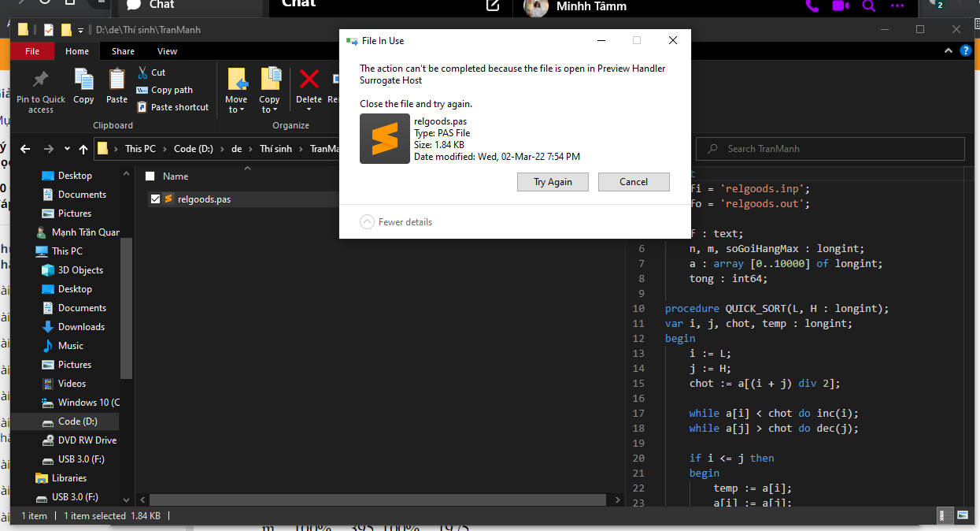Image resolution: width=980 pixels, height=531 pixels.
Task: Toggle the select-all checkbox in Name column
Action: (150, 176)
